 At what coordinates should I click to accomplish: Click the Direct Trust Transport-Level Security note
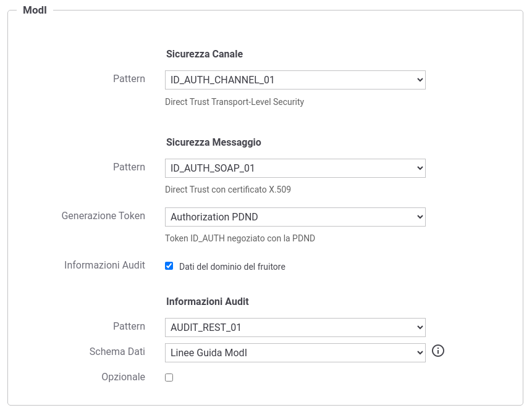pyautogui.click(x=234, y=102)
